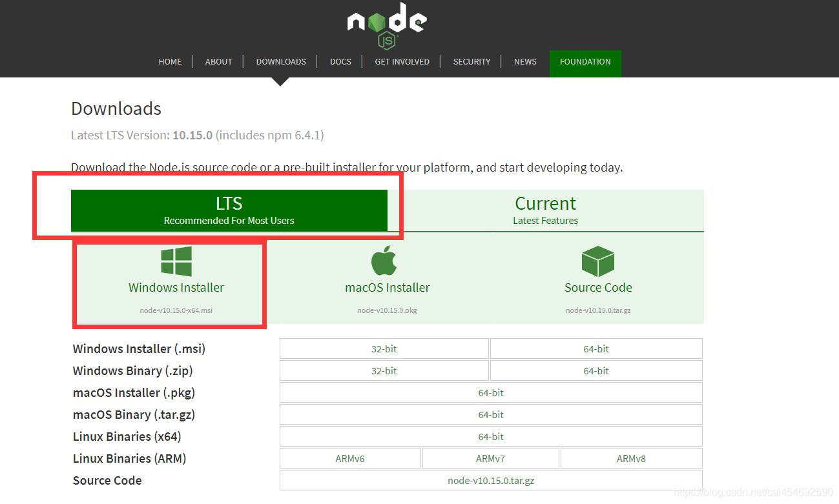Click the Node.js logo

(387, 26)
